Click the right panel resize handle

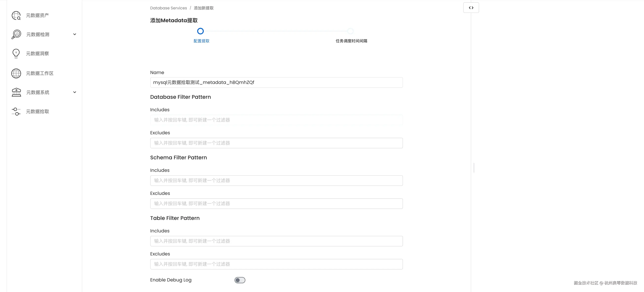click(474, 168)
